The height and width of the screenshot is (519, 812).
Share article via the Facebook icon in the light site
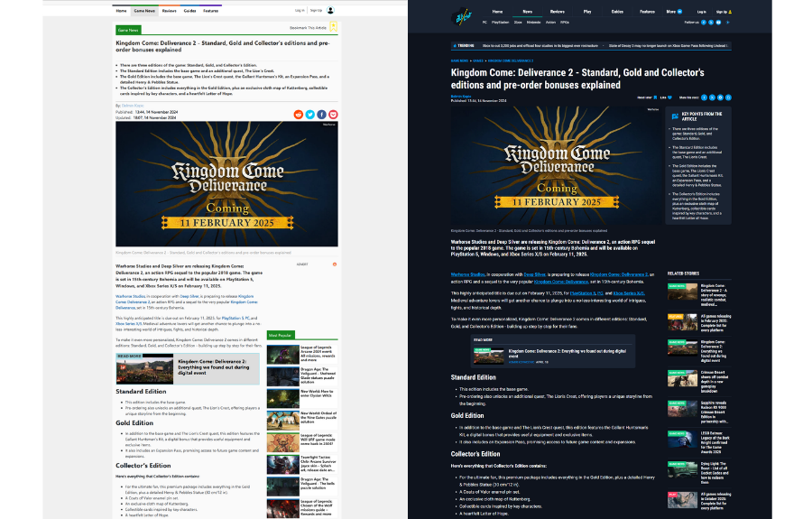[321, 115]
